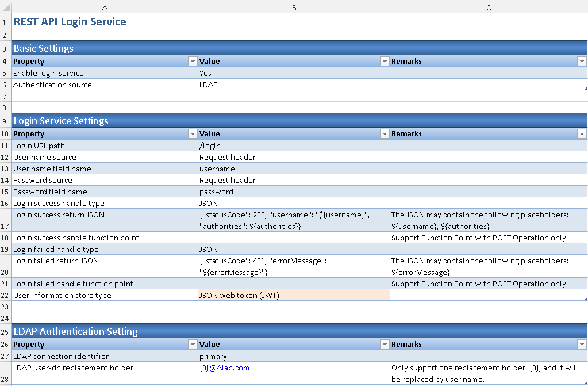Screen dimensions: 588x386
Task: Select column A header
Action: (105, 7)
